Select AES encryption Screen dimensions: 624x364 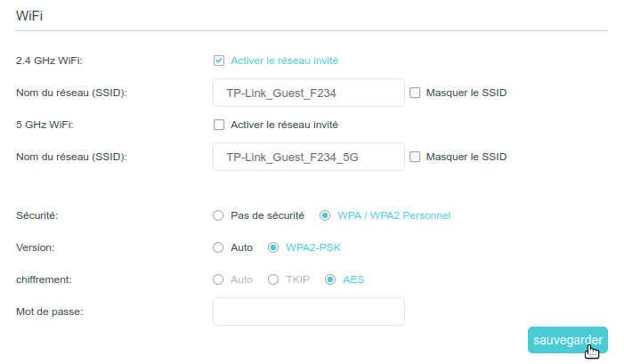point(330,279)
